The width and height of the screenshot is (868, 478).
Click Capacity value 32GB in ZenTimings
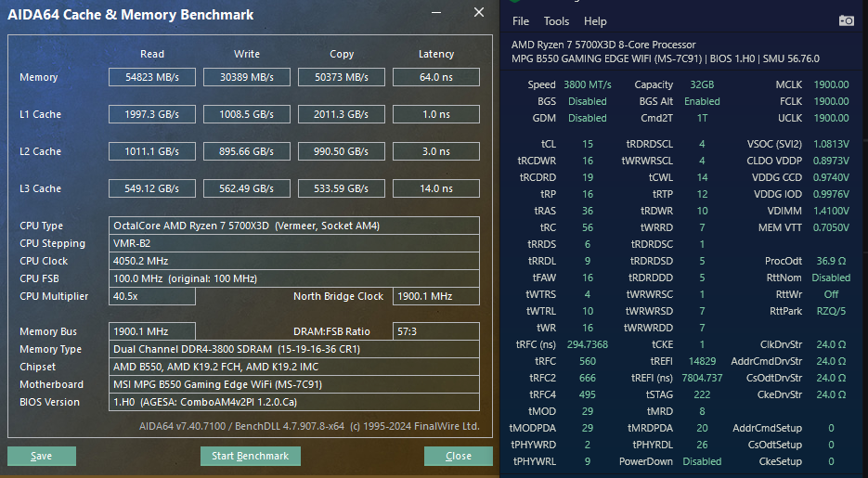point(702,84)
